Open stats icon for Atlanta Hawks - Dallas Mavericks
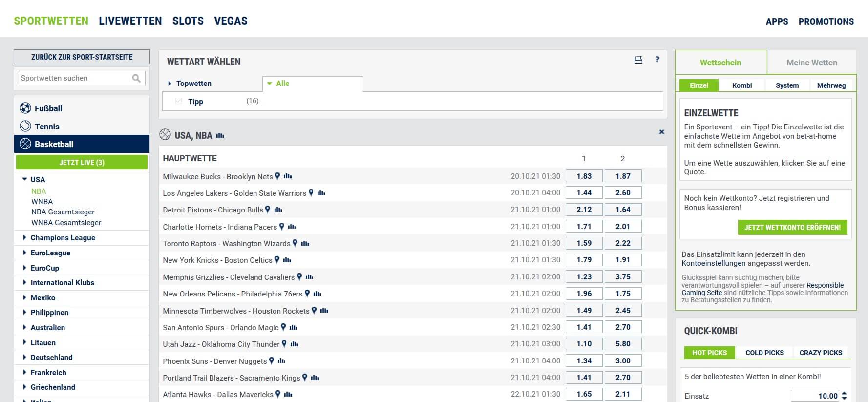Viewport: 868px width, 402px height. coord(288,394)
